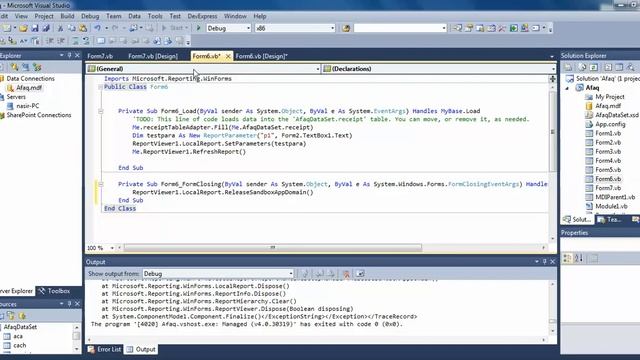Screen dimensions: 640x360
Task: Click the code editor horizontal scrollbar
Action: [x=273, y=247]
